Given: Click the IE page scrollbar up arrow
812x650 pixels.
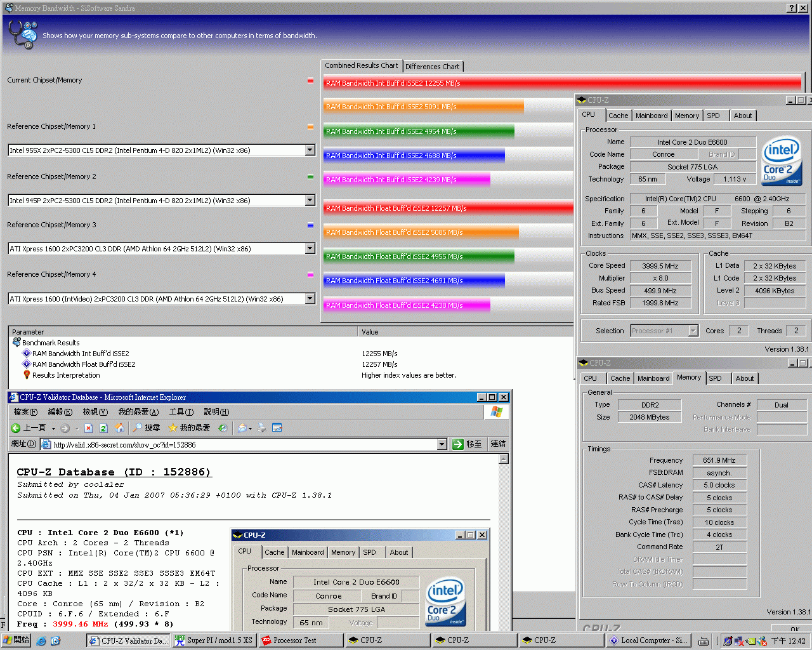Looking at the screenshot, I should click(504, 460).
